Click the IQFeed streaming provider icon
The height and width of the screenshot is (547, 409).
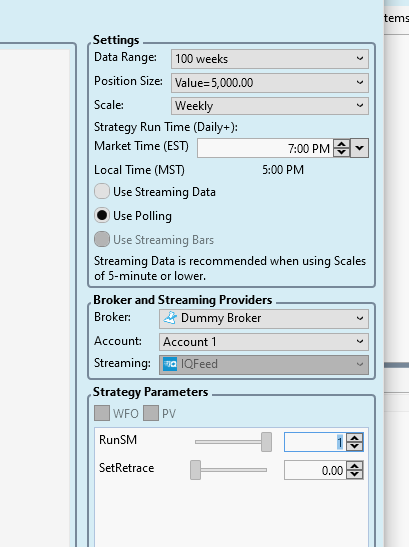click(x=170, y=364)
